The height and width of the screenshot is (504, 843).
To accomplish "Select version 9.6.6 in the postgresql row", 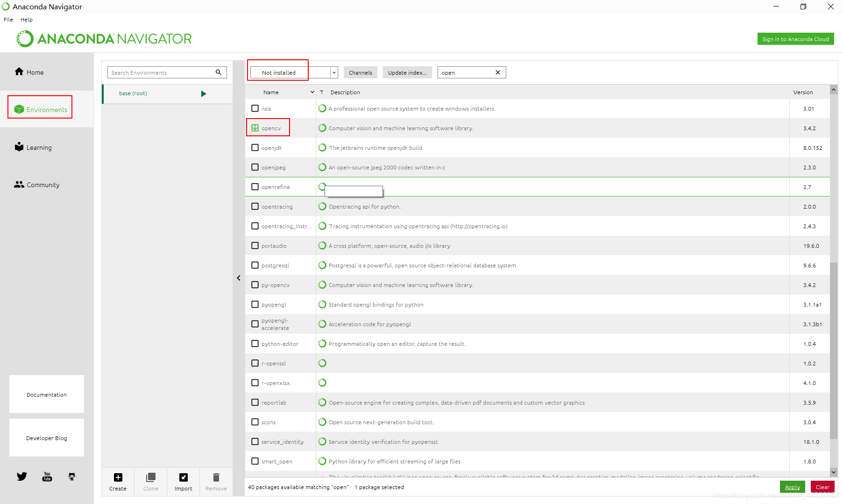I will click(809, 265).
